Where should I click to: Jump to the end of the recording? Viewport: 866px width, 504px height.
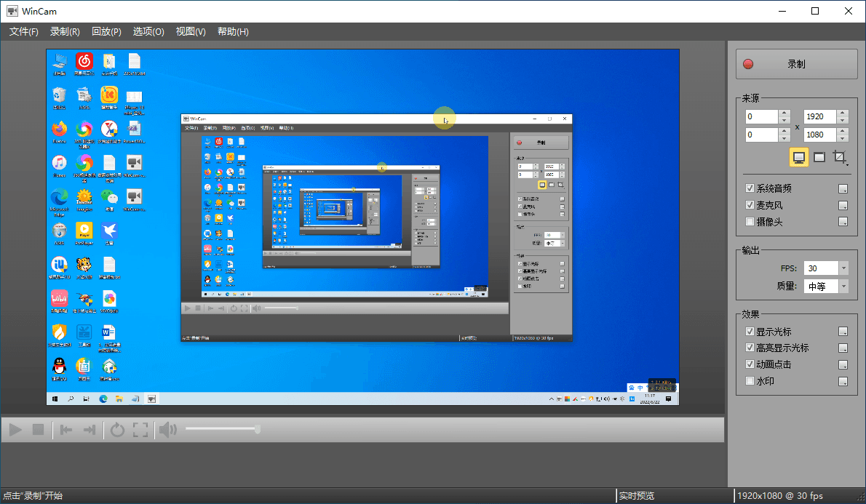pyautogui.click(x=90, y=430)
